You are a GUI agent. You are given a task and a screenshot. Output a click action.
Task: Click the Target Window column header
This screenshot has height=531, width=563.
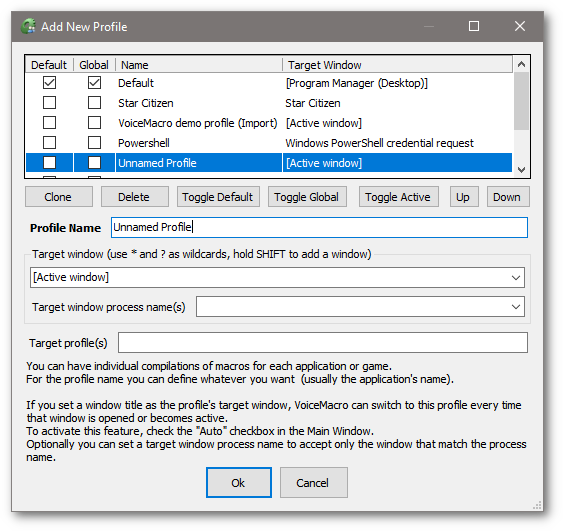click(x=397, y=65)
